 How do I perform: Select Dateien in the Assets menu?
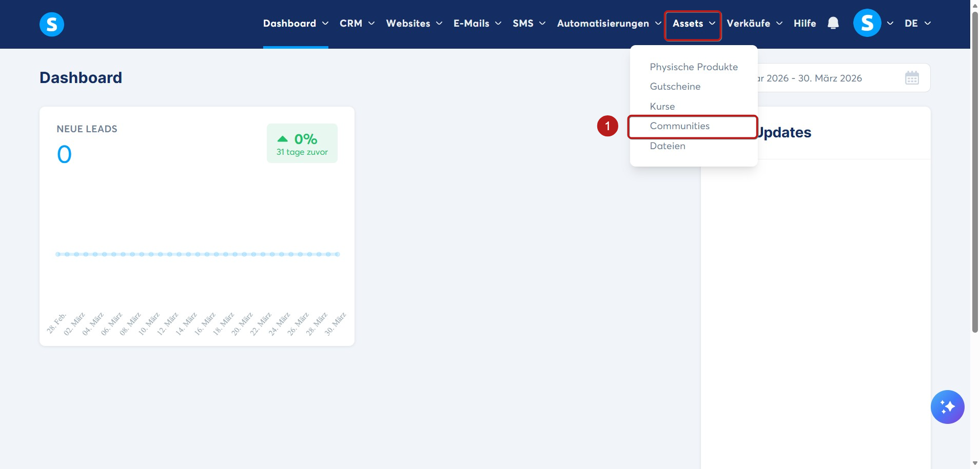[667, 146]
